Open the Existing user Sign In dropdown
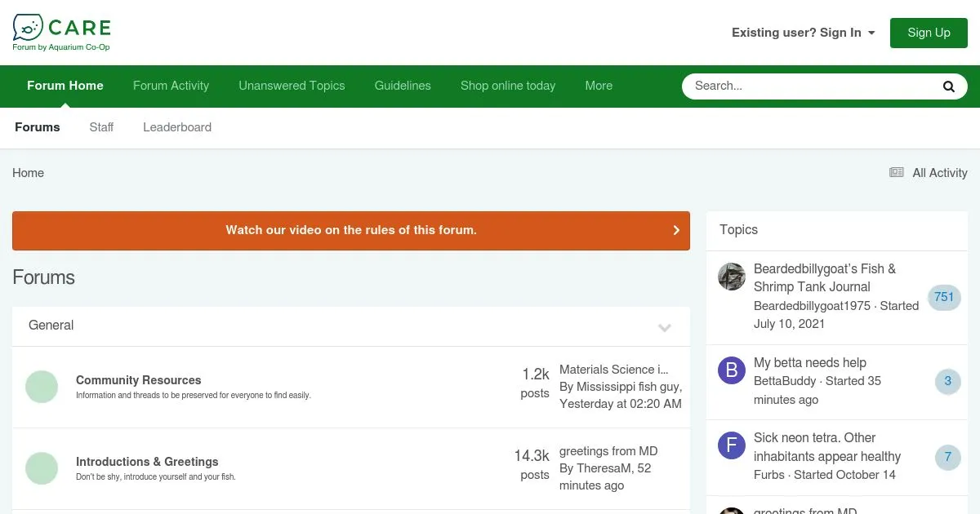This screenshot has width=980, height=514. click(803, 33)
